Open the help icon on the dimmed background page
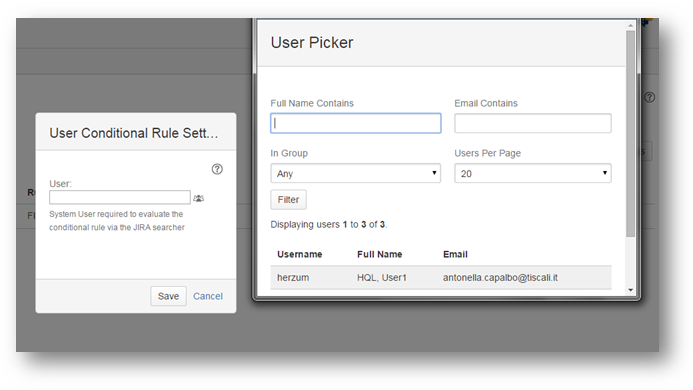Image resolution: width=693 pixels, height=390 pixels. coord(649,97)
